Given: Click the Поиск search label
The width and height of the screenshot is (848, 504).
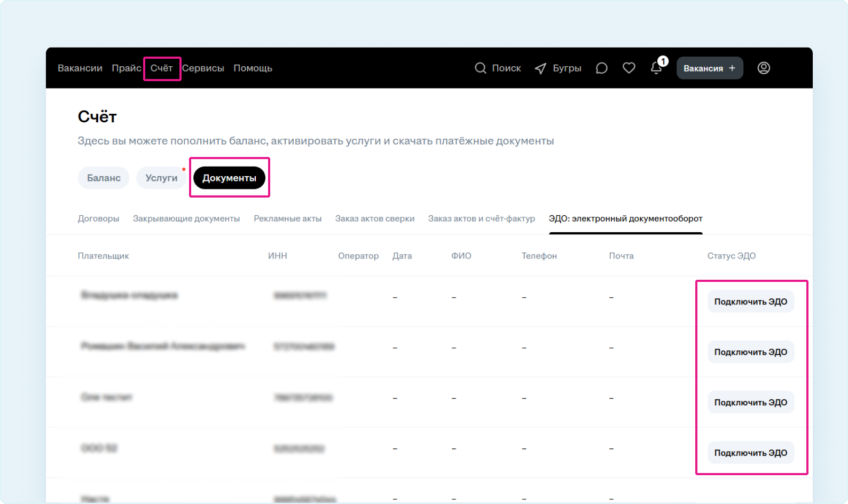Looking at the screenshot, I should coord(506,68).
